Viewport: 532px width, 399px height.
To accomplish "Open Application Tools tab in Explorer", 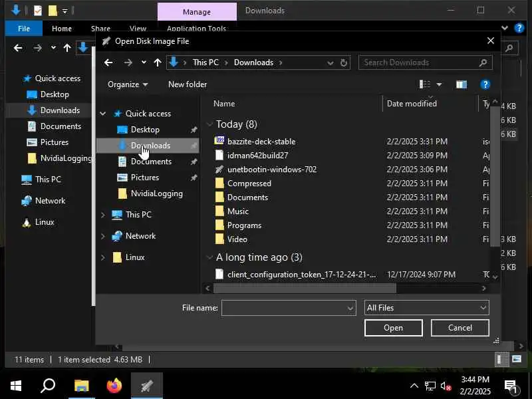I will 196,29.
